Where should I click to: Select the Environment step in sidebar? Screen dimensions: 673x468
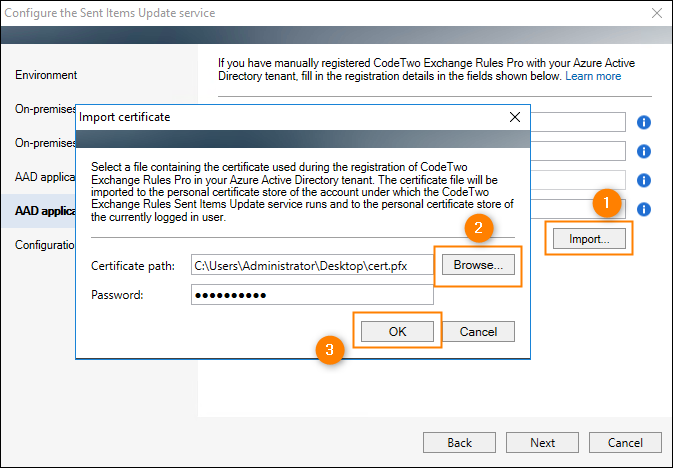point(46,75)
